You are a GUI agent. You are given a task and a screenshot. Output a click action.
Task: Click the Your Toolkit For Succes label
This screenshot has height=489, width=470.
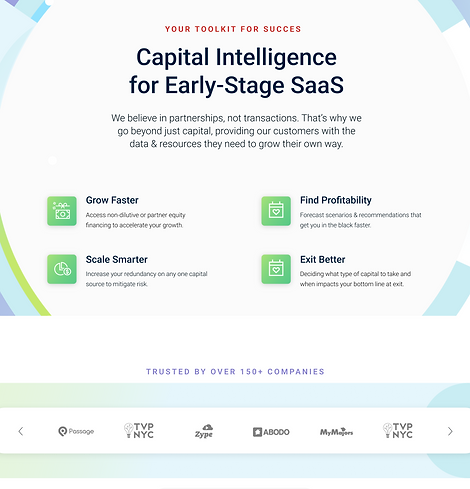click(x=233, y=29)
